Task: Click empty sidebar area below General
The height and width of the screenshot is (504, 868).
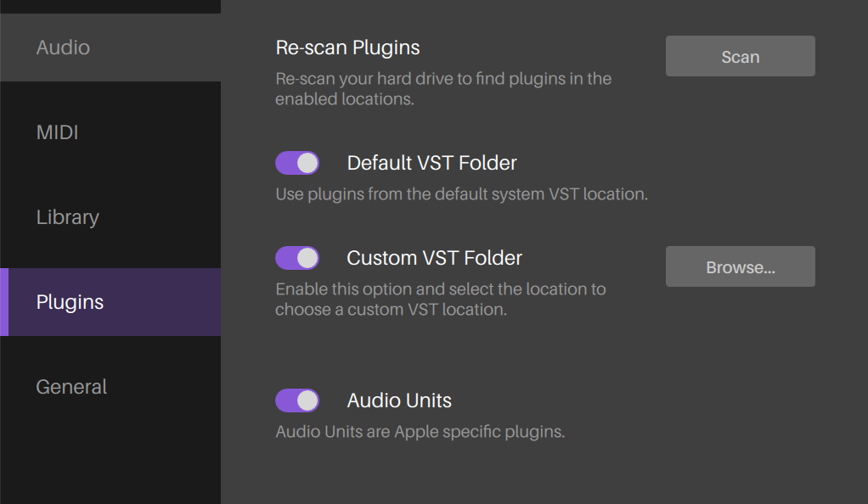Action: tap(110, 458)
